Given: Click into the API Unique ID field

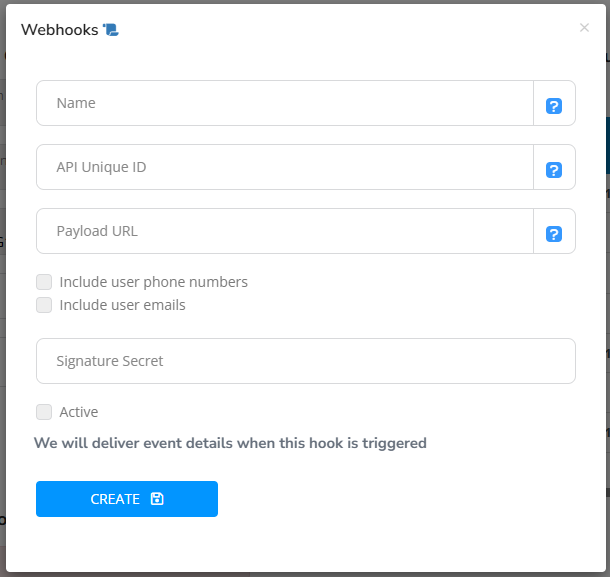Looking at the screenshot, I should point(285,167).
